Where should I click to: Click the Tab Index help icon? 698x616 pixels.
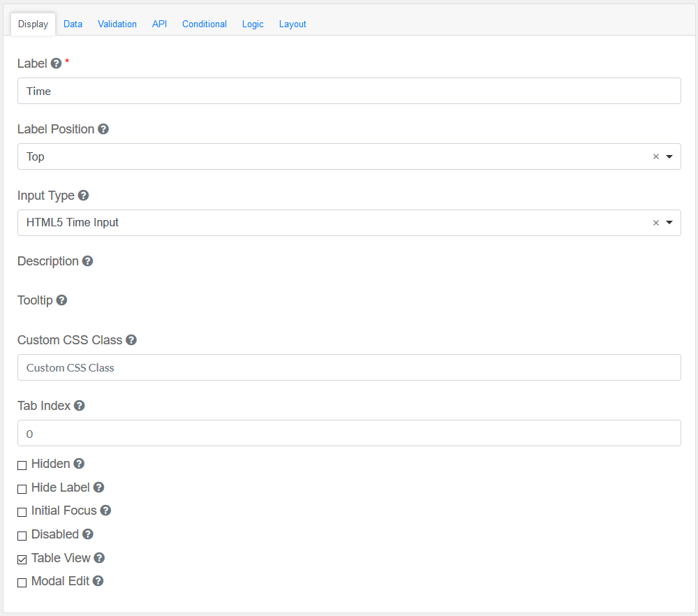click(80, 406)
